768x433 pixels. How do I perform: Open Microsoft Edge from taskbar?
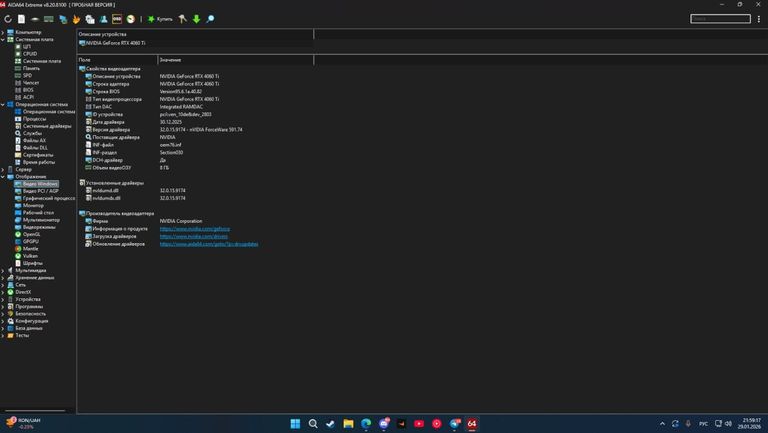pos(366,424)
